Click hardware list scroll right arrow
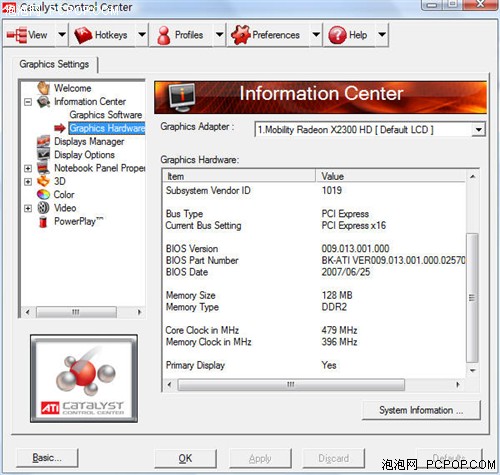Viewport: 500px width, 475px height. pos(458,385)
